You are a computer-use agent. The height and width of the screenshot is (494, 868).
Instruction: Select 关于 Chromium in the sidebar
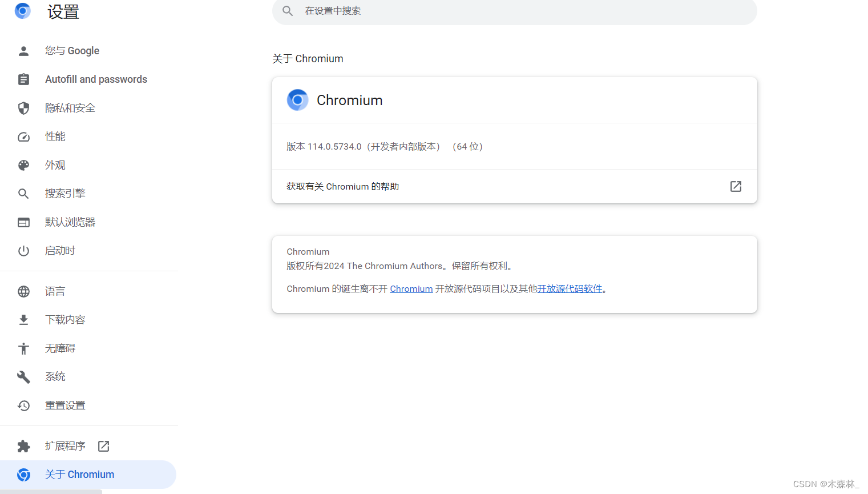point(88,475)
